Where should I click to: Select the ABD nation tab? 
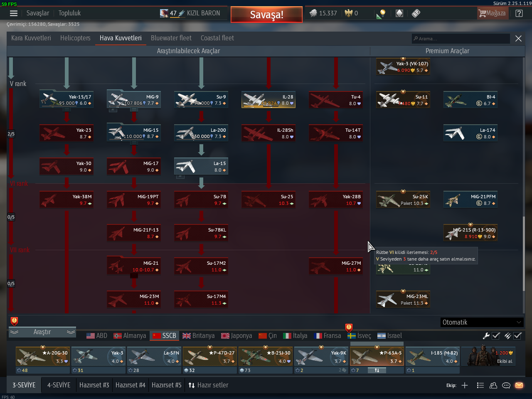tap(97, 336)
